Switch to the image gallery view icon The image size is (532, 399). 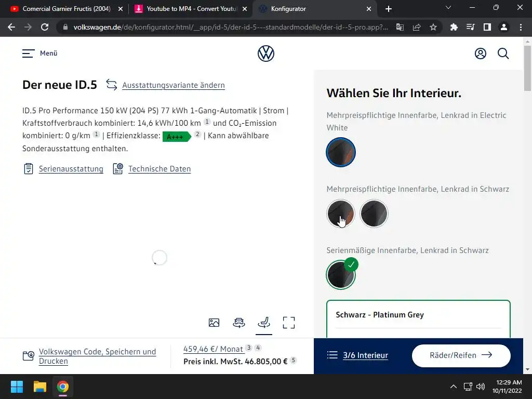tap(214, 323)
